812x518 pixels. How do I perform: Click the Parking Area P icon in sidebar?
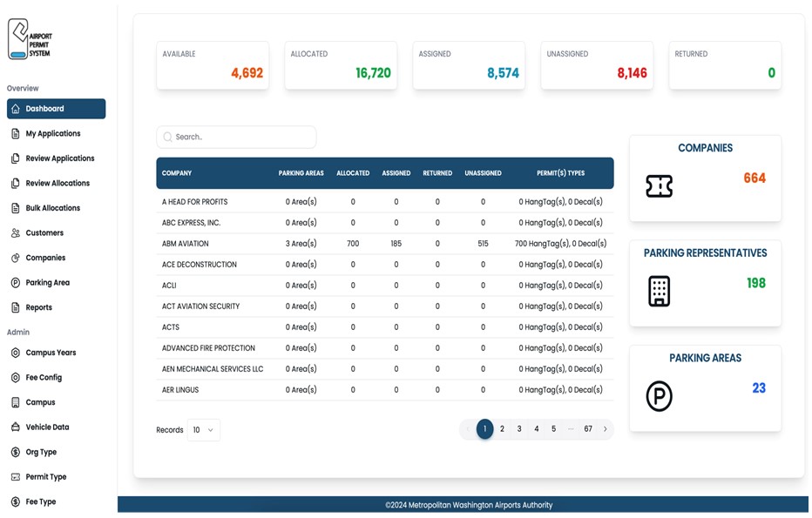[x=16, y=283]
